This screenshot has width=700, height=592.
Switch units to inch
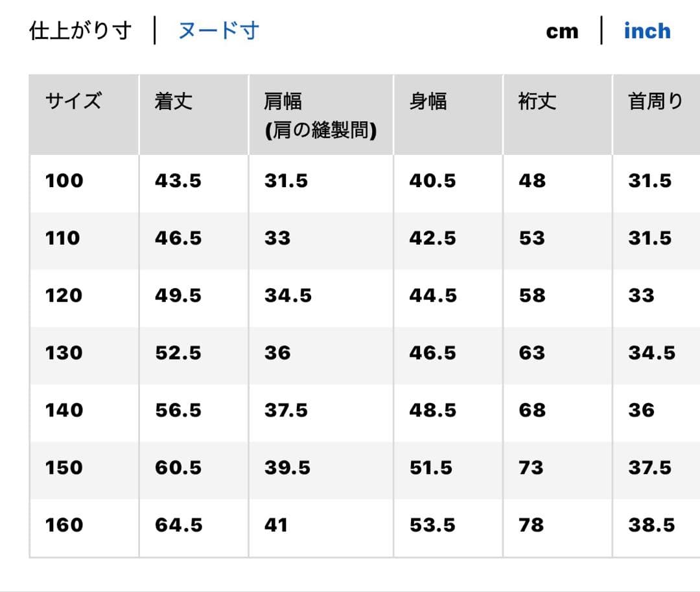click(647, 31)
